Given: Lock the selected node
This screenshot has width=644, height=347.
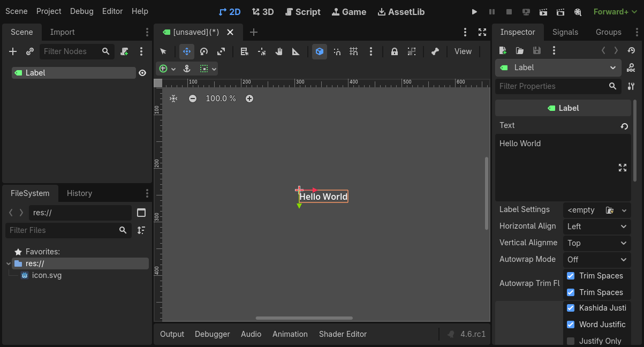Looking at the screenshot, I should coord(394,51).
